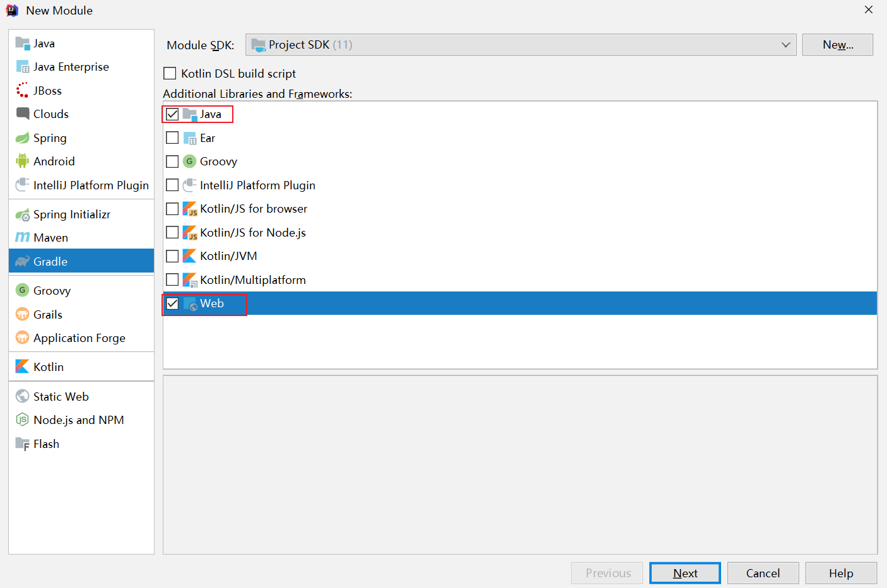Image resolution: width=887 pixels, height=588 pixels.
Task: Check the Ear framework checkbox
Action: pos(172,138)
